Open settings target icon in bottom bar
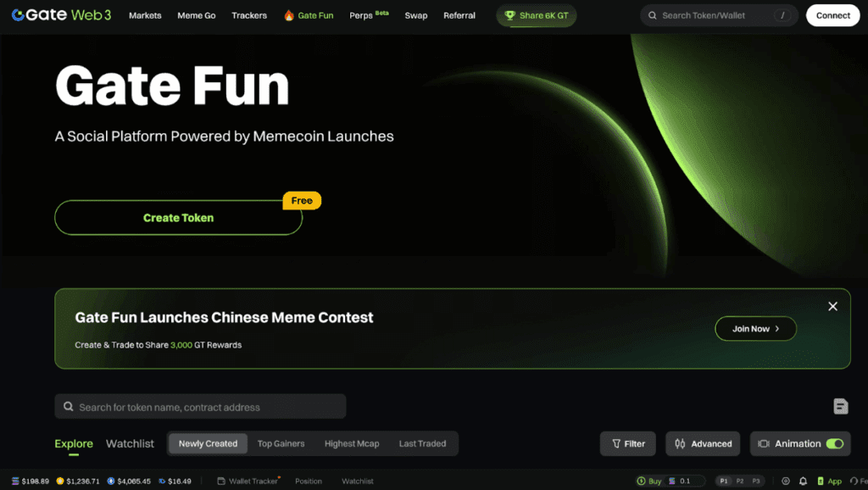The width and height of the screenshot is (868, 490). pyautogui.click(x=786, y=482)
